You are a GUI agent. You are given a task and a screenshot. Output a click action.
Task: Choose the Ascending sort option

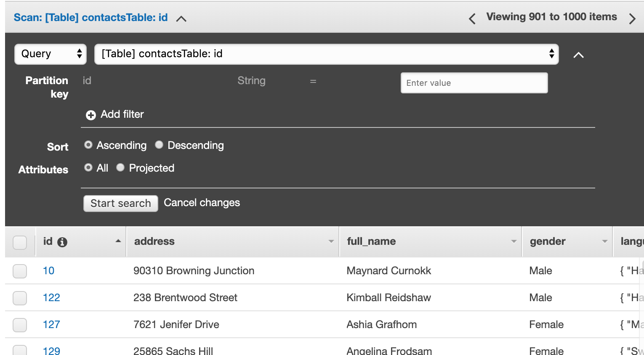click(x=88, y=145)
